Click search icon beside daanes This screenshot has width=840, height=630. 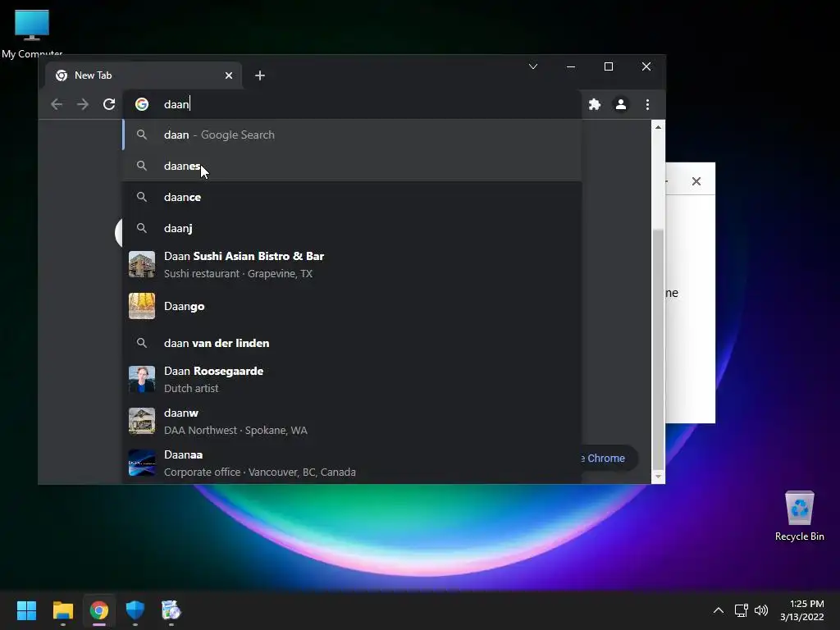pyautogui.click(x=142, y=166)
